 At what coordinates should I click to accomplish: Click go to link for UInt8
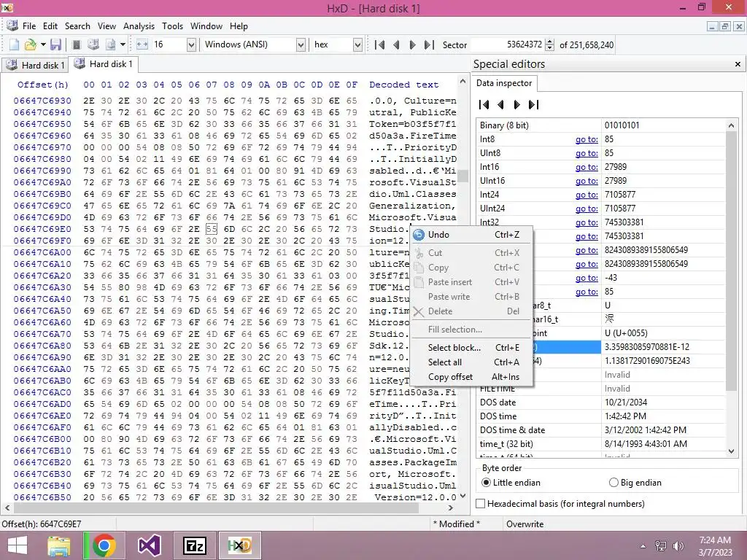pyautogui.click(x=586, y=153)
